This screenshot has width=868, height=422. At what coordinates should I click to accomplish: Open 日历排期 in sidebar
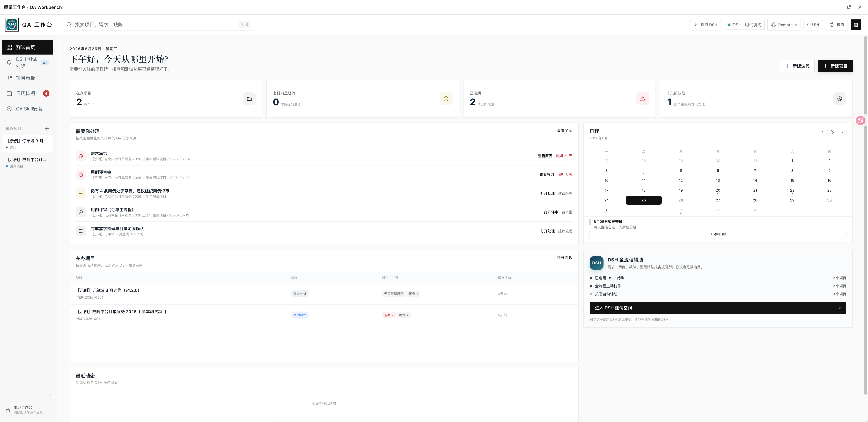coord(28,93)
